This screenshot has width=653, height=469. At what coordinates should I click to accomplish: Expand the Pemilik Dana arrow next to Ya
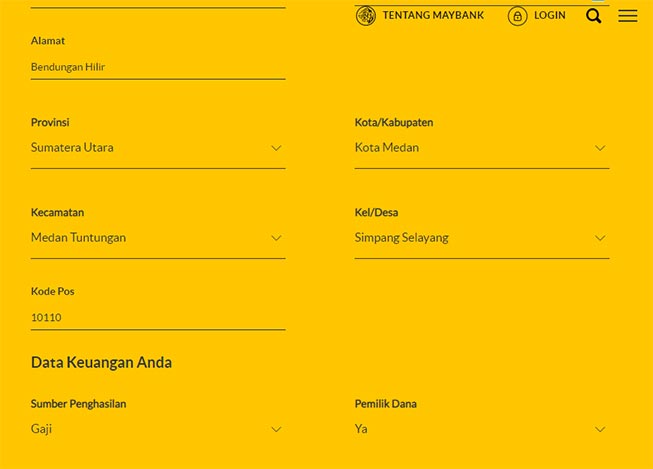[600, 429]
